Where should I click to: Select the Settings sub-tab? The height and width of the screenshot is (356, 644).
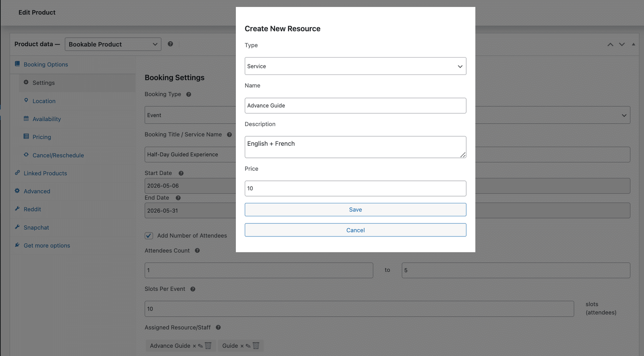43,83
